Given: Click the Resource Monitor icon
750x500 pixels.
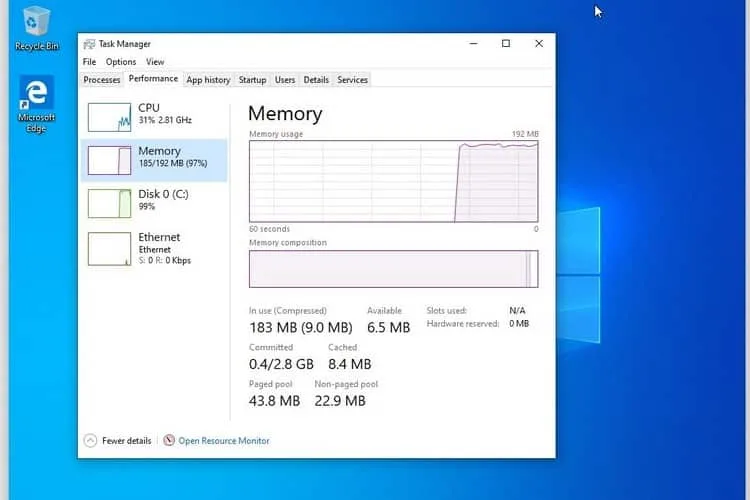Looking at the screenshot, I should (x=169, y=440).
